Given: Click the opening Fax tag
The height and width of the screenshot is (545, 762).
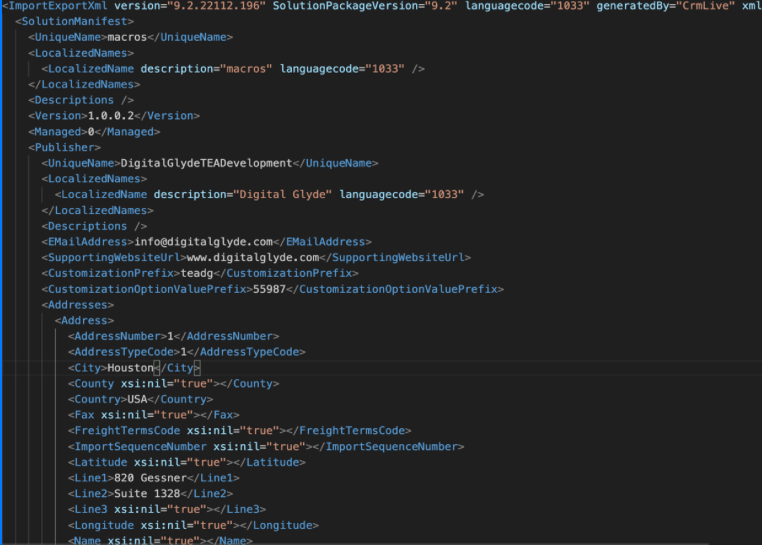Looking at the screenshot, I should coord(81,415).
